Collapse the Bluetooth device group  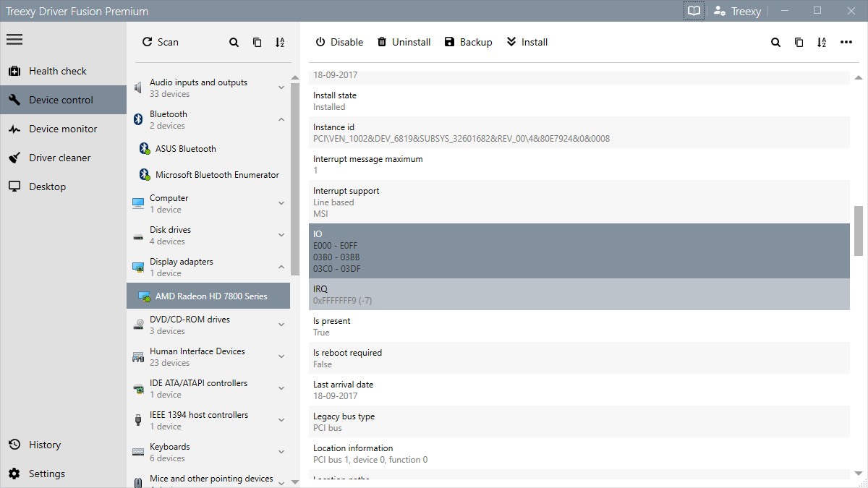click(281, 119)
